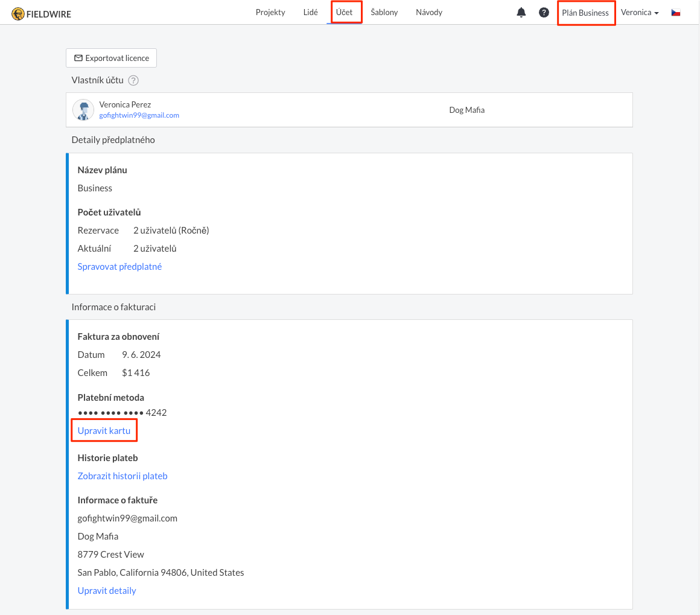Open the Šablony tab
Image resolution: width=700 pixels, height=615 pixels.
coord(384,13)
